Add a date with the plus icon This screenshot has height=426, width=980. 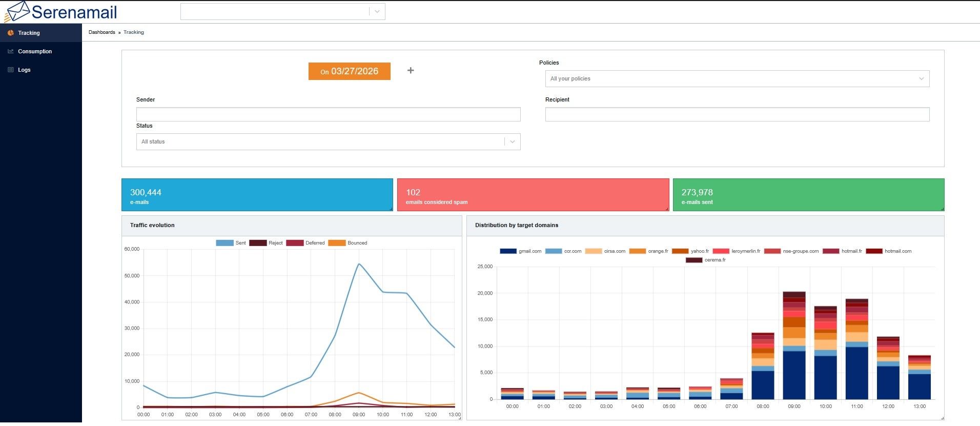(411, 71)
